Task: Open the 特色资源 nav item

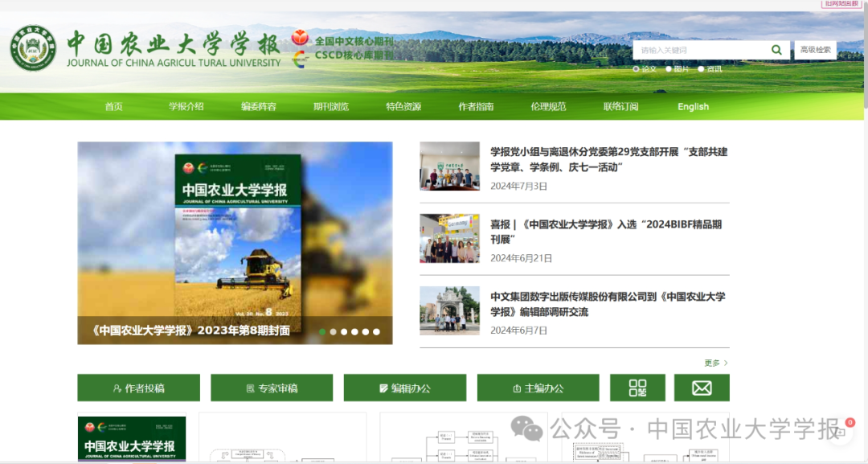Action: [403, 106]
